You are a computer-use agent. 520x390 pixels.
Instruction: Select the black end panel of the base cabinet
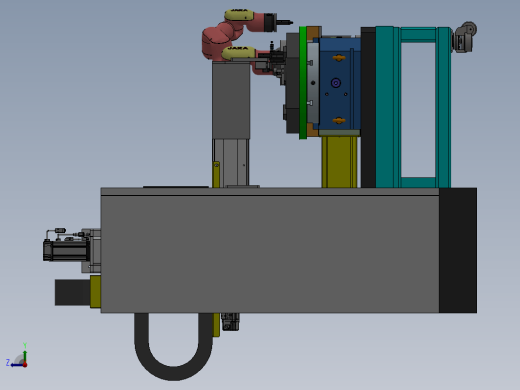coord(458,250)
